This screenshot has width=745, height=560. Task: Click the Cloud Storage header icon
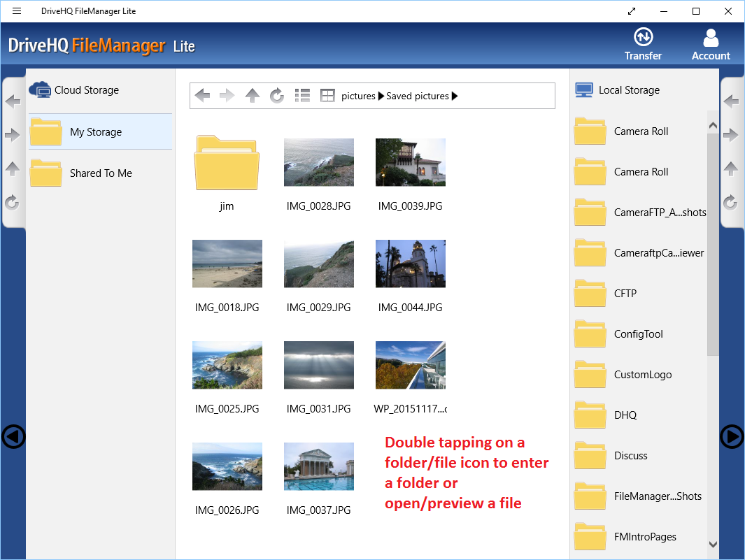41,89
